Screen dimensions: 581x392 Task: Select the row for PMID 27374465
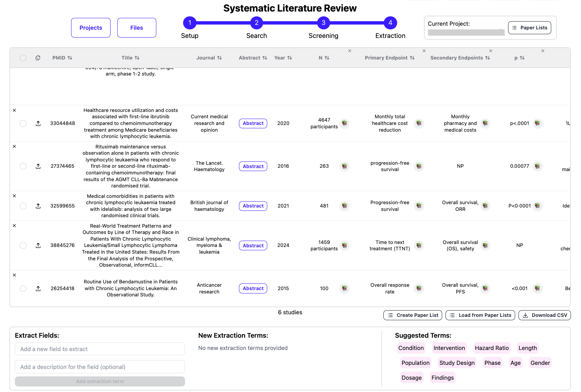[23, 166]
